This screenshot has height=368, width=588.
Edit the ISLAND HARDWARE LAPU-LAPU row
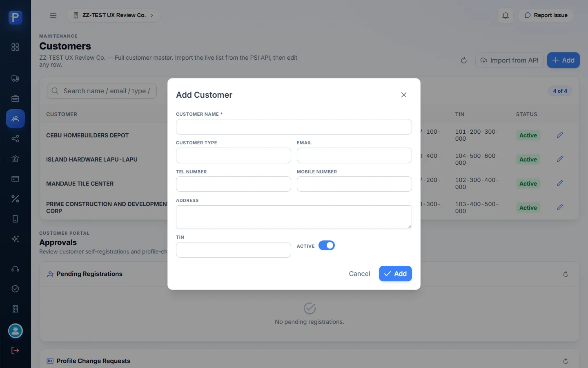pyautogui.click(x=560, y=159)
